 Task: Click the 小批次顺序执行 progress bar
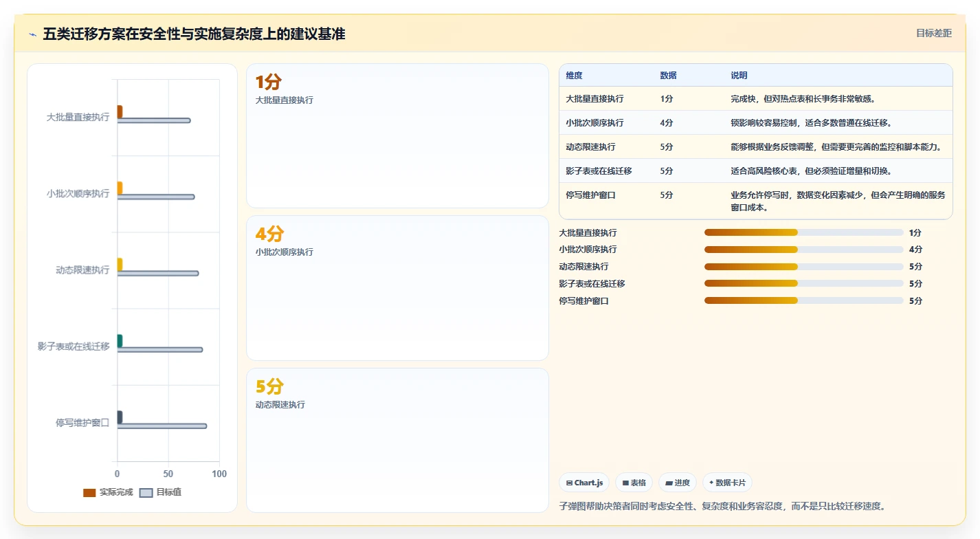tap(803, 250)
